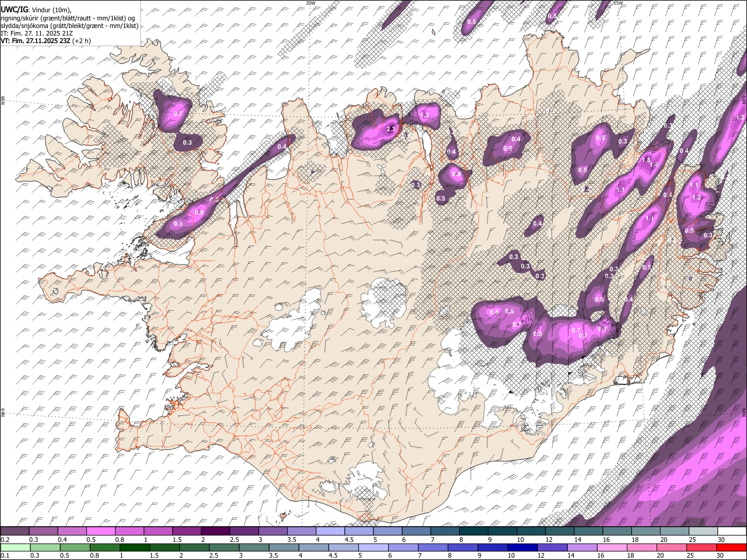The image size is (747, 560).
Task: Pick the 18 pink swatch in lower rain legend
Action: point(641,547)
